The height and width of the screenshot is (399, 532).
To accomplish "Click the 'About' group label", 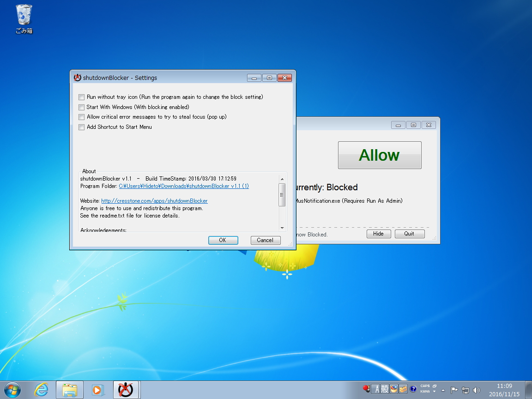I will (89, 171).
